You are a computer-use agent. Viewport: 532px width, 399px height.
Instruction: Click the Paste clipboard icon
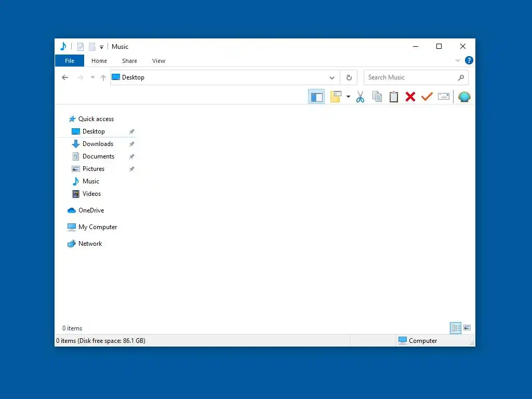394,97
